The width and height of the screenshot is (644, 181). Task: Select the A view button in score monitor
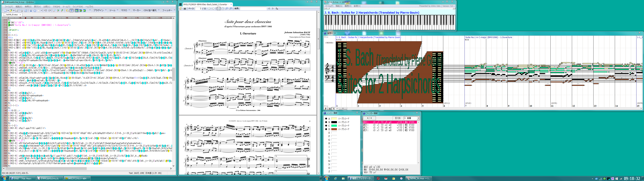334,108
